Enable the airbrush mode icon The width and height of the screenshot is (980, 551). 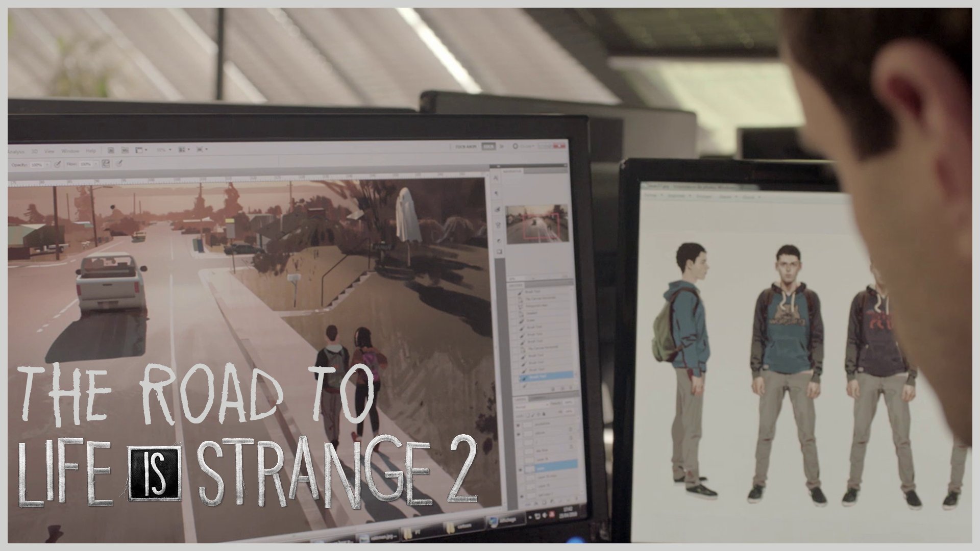[106, 164]
